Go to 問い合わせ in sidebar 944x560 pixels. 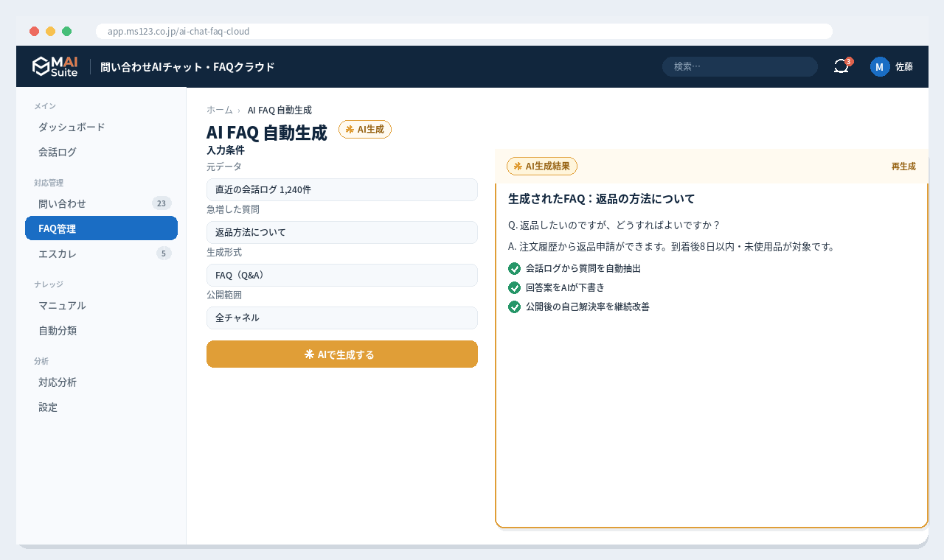101,203
